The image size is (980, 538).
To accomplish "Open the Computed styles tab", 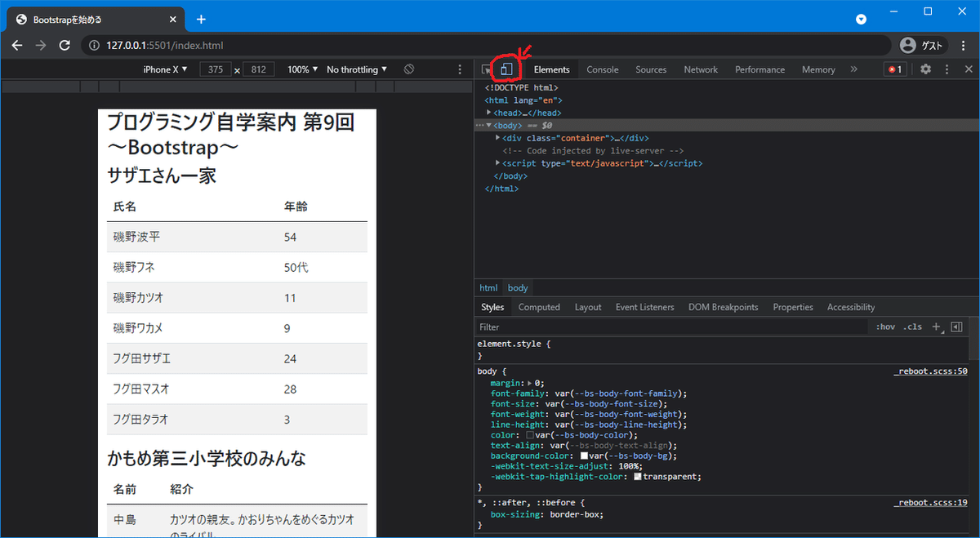I will click(539, 307).
